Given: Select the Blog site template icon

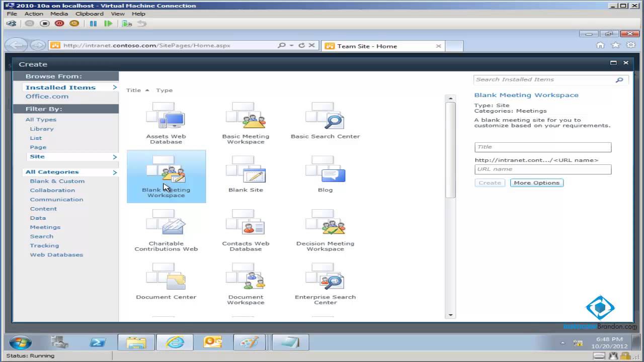Looking at the screenshot, I should tap(325, 169).
